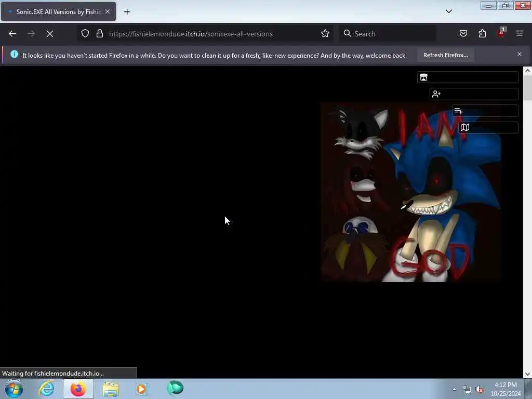Launch Internet Explorer from taskbar

pyautogui.click(x=46, y=389)
